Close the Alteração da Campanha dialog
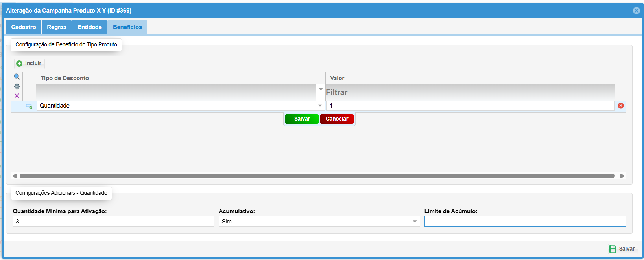 click(x=636, y=11)
